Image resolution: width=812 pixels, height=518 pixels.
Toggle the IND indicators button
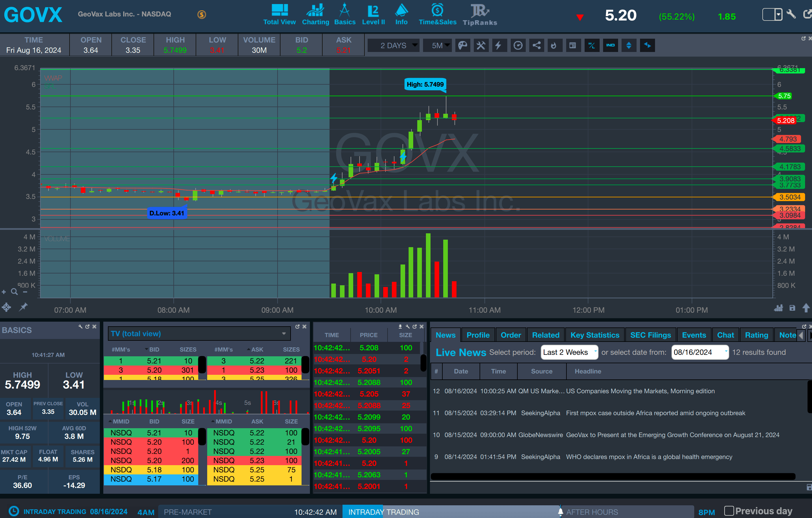pos(610,45)
